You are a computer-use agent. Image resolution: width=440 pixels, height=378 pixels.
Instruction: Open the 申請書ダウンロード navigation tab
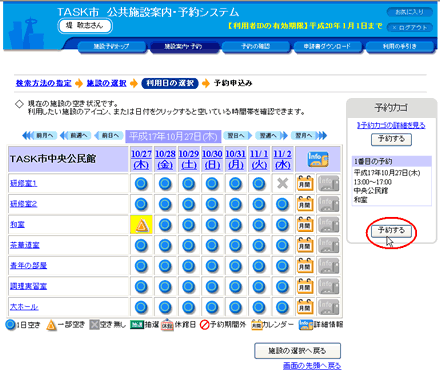pyautogui.click(x=327, y=46)
